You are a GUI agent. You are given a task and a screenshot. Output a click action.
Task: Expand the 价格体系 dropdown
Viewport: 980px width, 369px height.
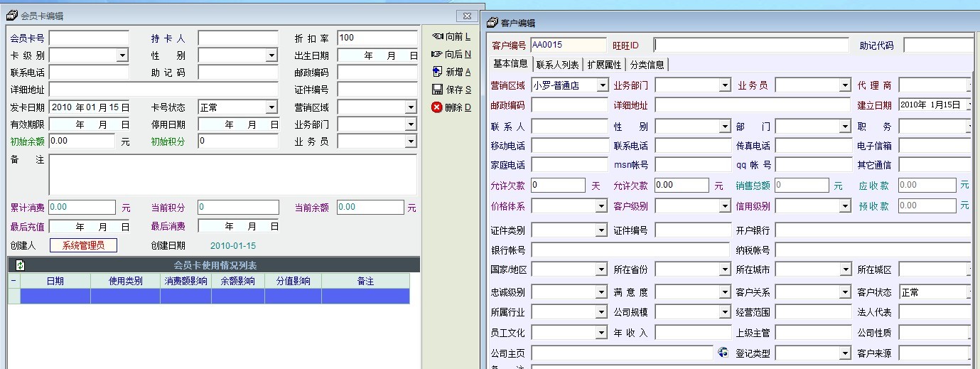click(601, 206)
